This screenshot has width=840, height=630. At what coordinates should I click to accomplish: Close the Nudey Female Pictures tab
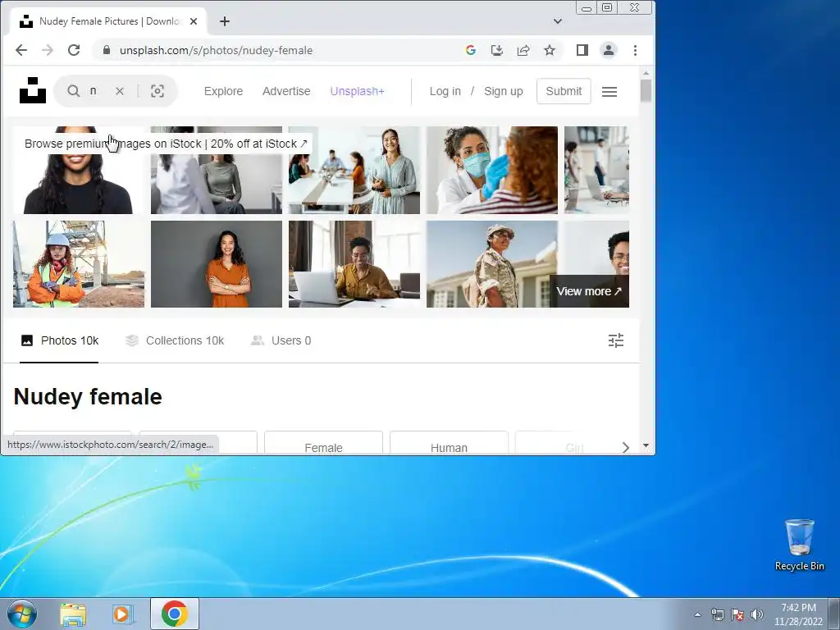194,21
